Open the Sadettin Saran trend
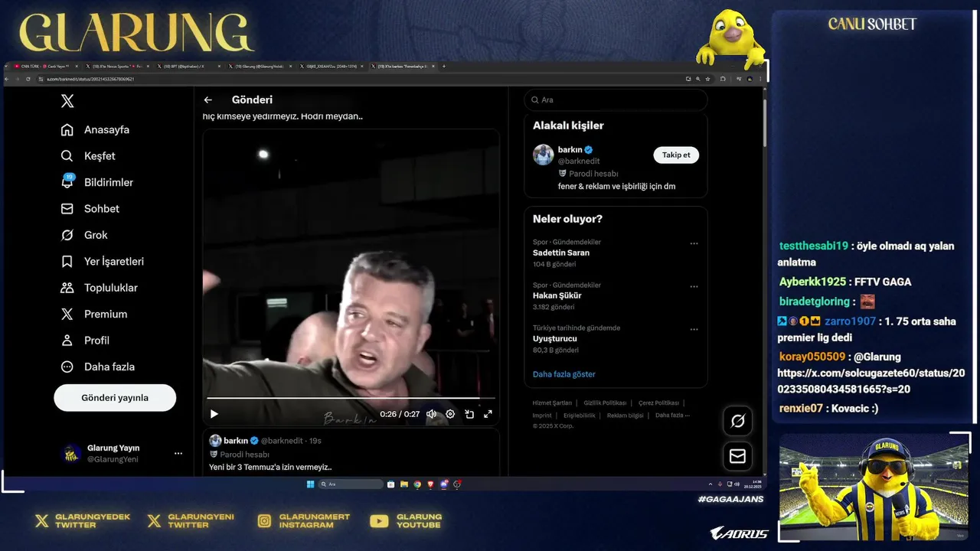980x551 pixels. [x=561, y=253]
